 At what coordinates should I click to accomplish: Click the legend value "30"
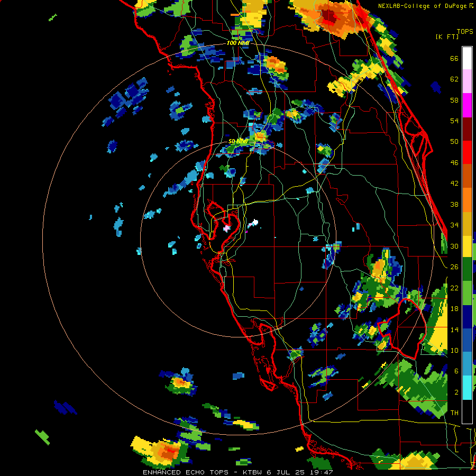pyautogui.click(x=454, y=246)
